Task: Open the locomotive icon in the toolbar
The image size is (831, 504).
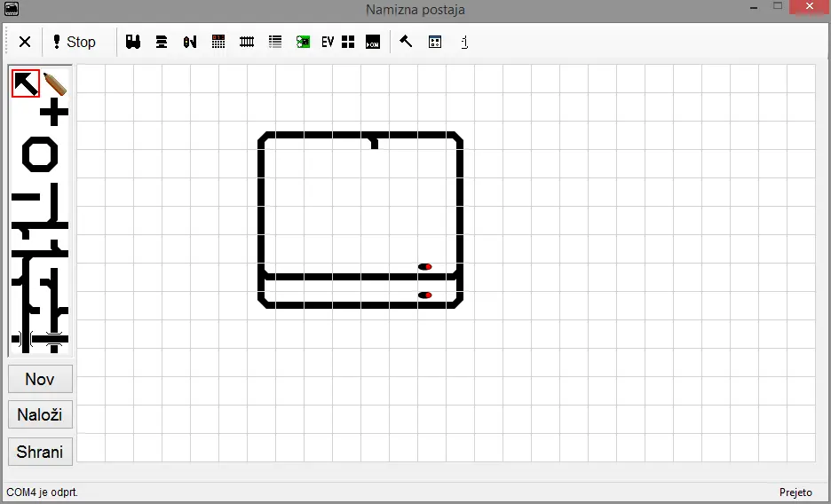Action: click(x=133, y=42)
